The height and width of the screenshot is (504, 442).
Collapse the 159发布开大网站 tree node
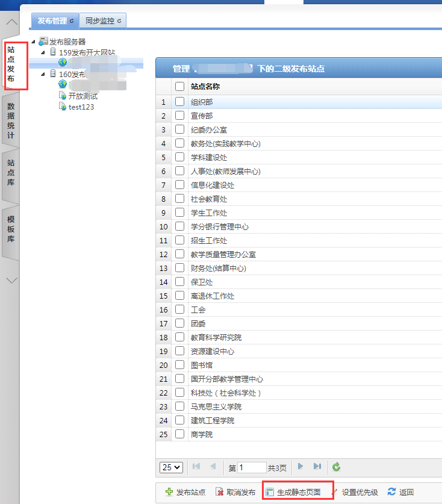(x=43, y=53)
